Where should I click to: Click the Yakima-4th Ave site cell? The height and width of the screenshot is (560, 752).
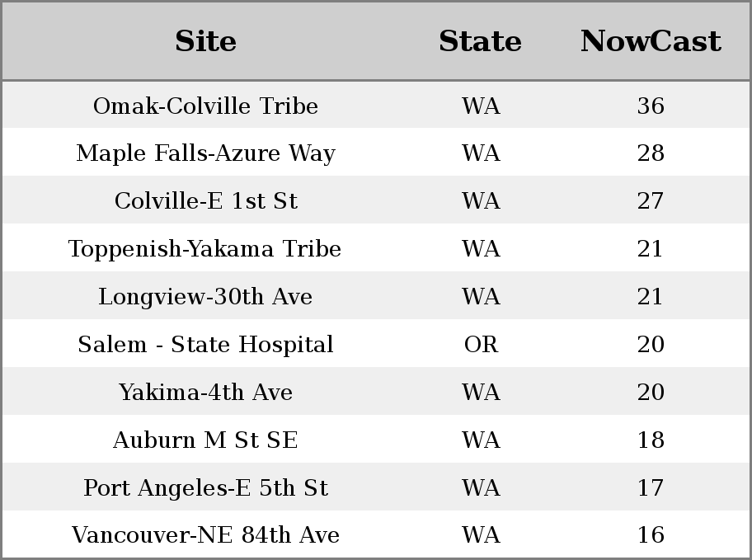point(205,393)
